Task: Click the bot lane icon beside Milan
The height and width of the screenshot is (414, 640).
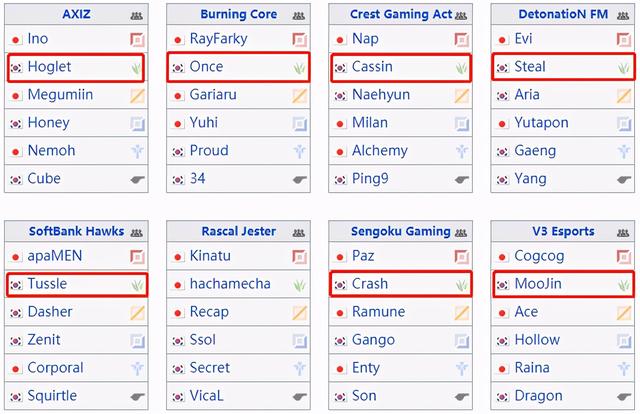Action: (x=462, y=124)
